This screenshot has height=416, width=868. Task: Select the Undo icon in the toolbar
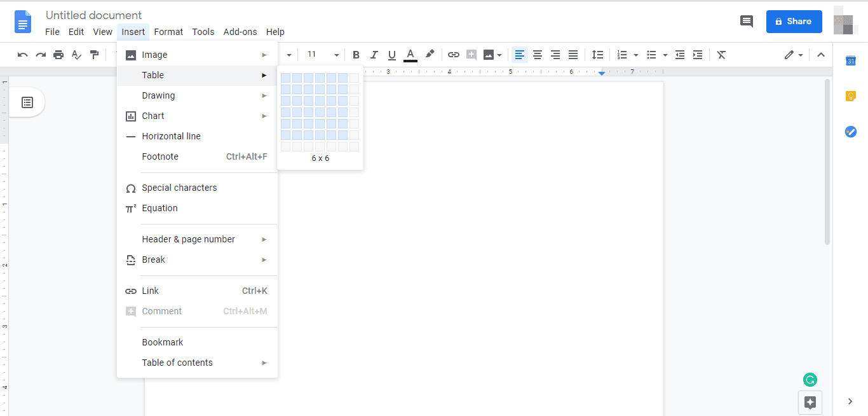pos(22,55)
